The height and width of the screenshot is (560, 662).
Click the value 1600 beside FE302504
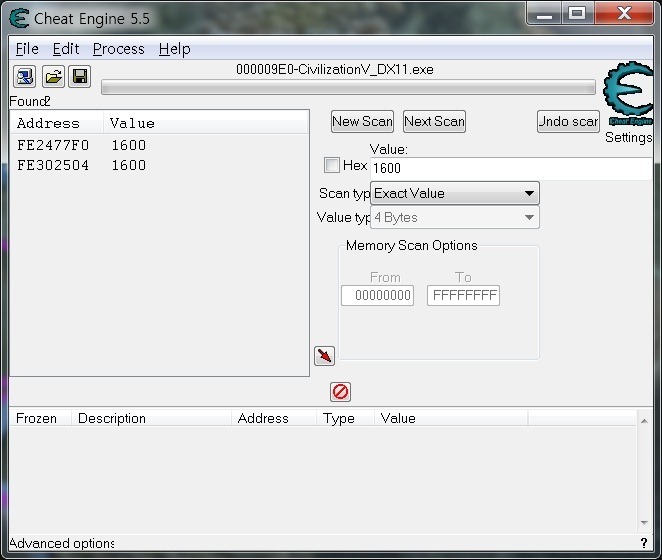pyautogui.click(x=129, y=165)
